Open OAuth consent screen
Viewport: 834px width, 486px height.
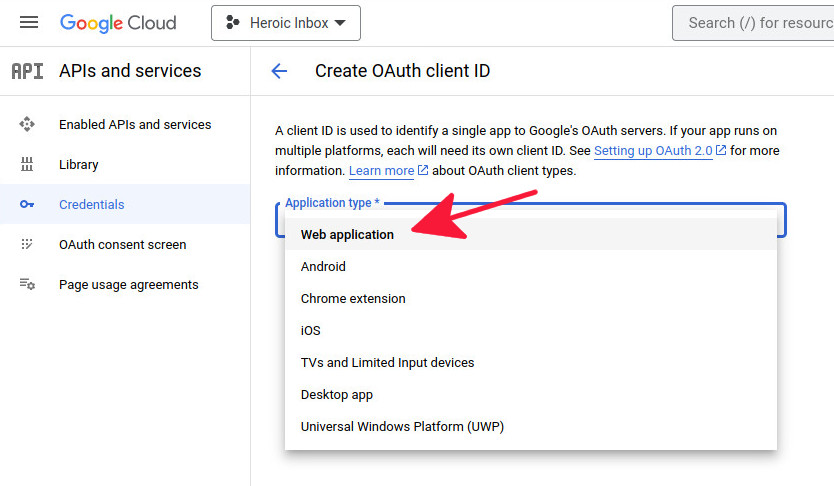click(x=125, y=245)
